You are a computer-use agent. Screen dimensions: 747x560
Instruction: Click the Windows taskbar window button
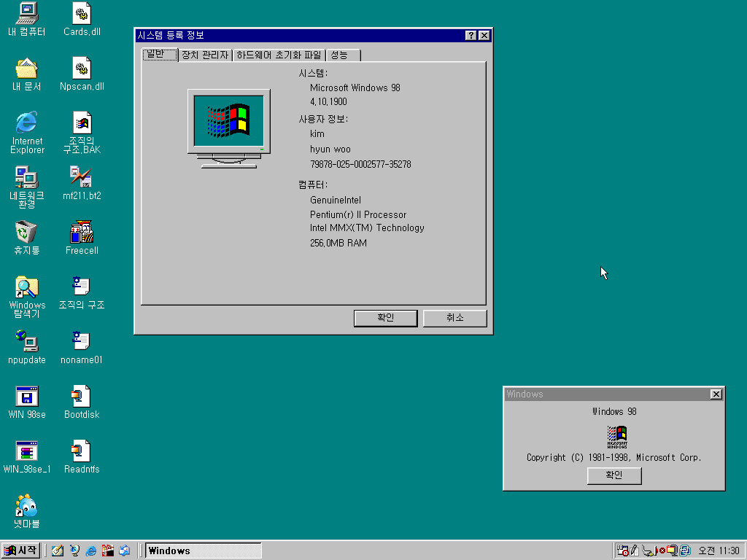point(203,551)
